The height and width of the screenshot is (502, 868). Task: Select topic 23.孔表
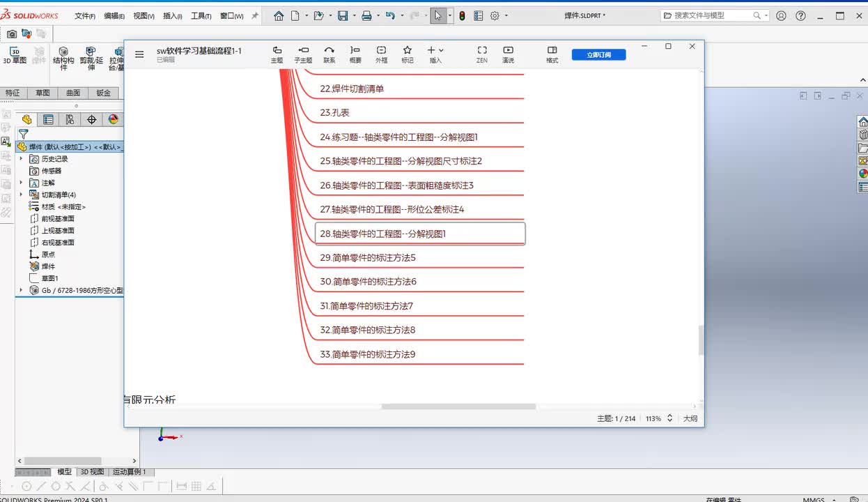(334, 113)
